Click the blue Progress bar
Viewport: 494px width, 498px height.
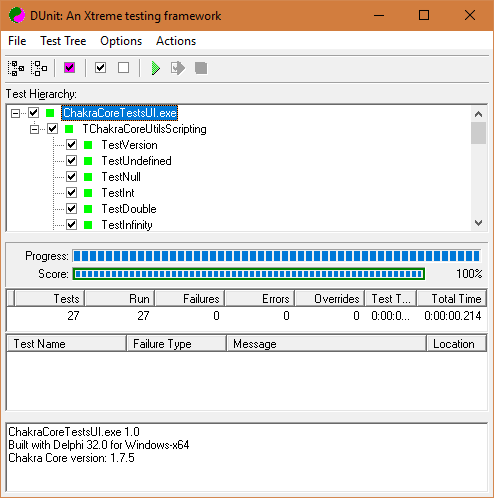coord(276,256)
